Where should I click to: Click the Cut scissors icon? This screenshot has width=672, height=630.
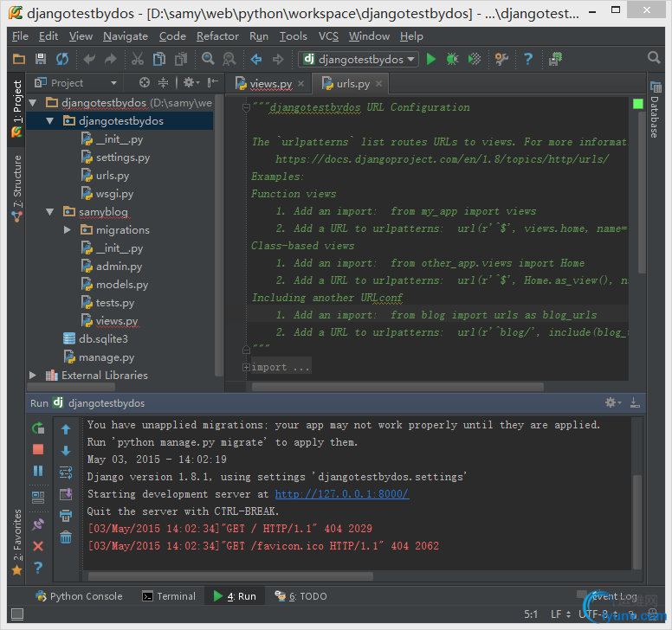(x=138, y=59)
